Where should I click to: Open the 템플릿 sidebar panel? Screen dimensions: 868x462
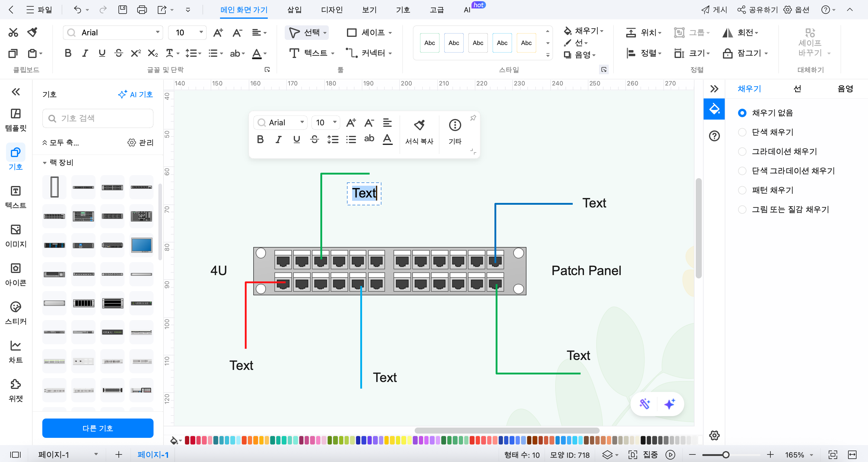15,120
